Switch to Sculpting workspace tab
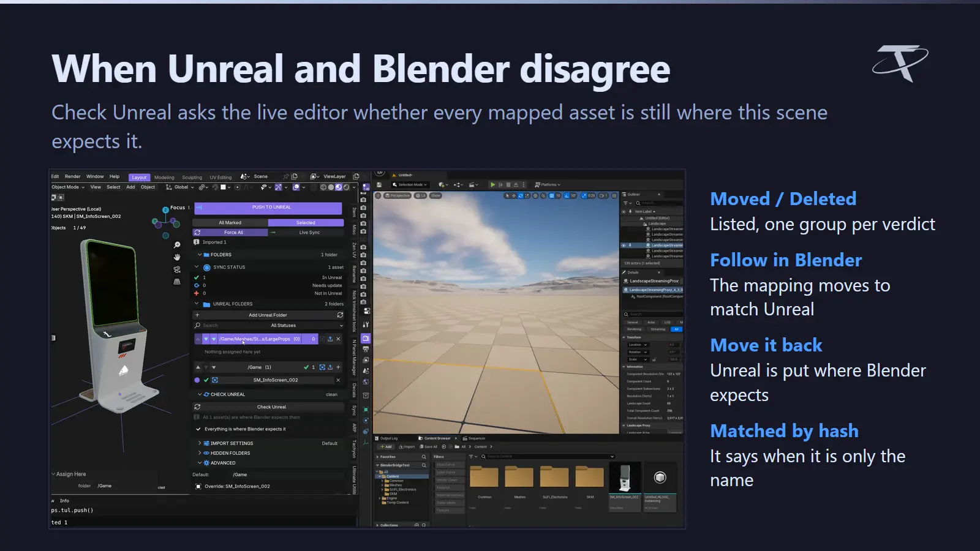 [x=192, y=178]
